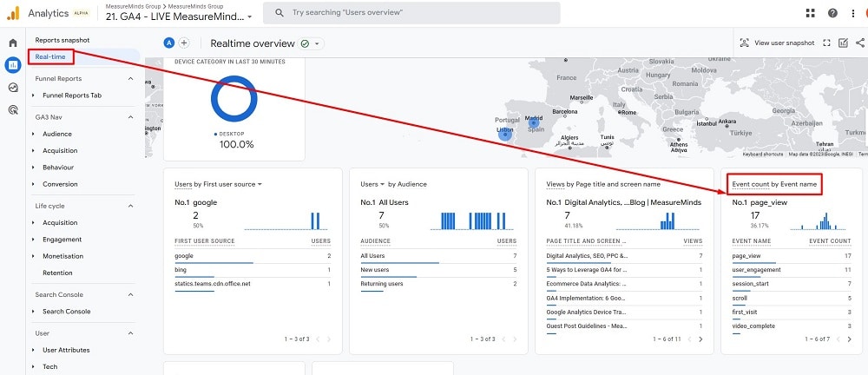Select the Reports bar chart icon
The height and width of the screenshot is (375, 868).
tap(13, 65)
